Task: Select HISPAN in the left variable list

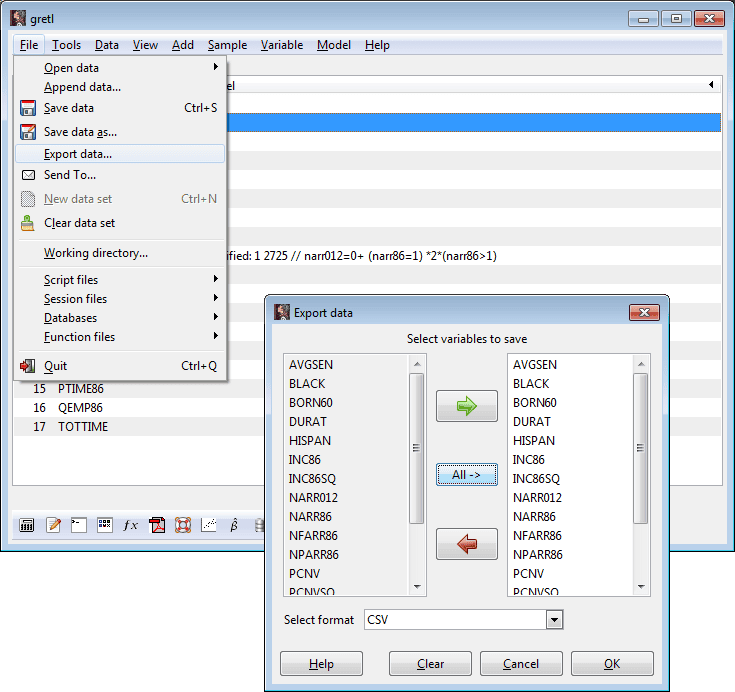Action: [310, 441]
